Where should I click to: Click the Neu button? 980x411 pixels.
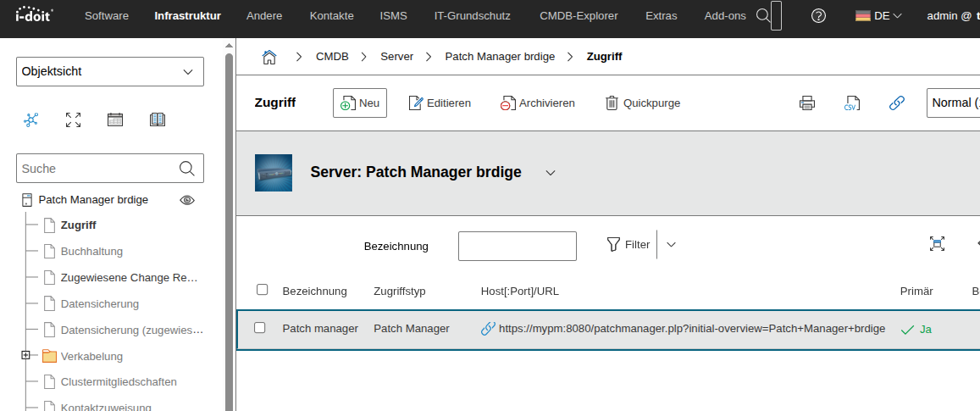pyautogui.click(x=360, y=103)
